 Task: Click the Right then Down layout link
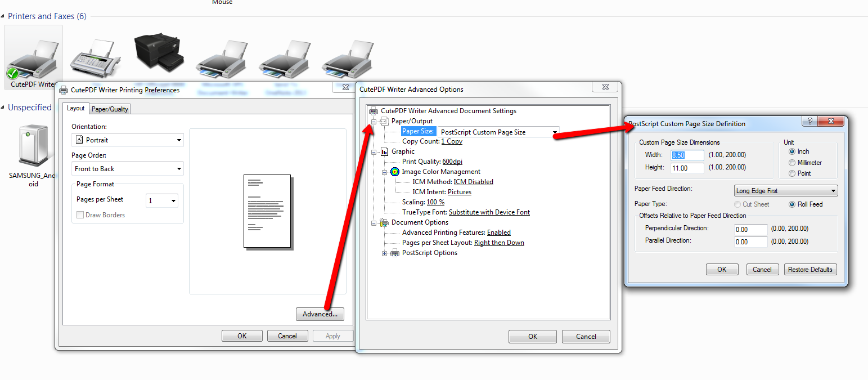[499, 243]
